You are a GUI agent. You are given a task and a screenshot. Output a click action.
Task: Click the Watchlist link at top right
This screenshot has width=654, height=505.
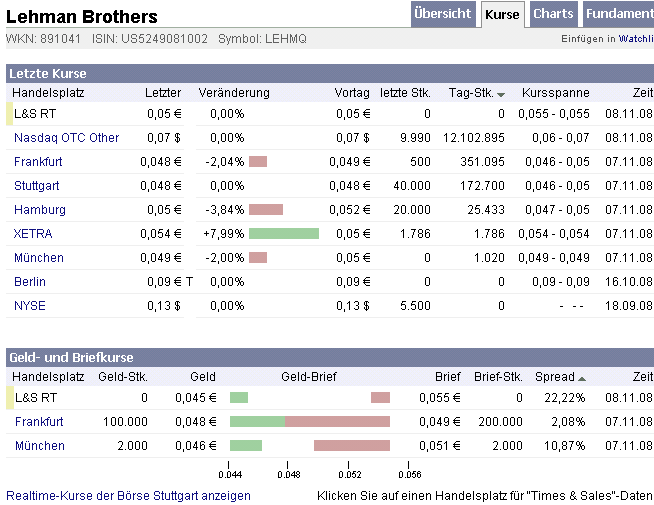[635, 39]
